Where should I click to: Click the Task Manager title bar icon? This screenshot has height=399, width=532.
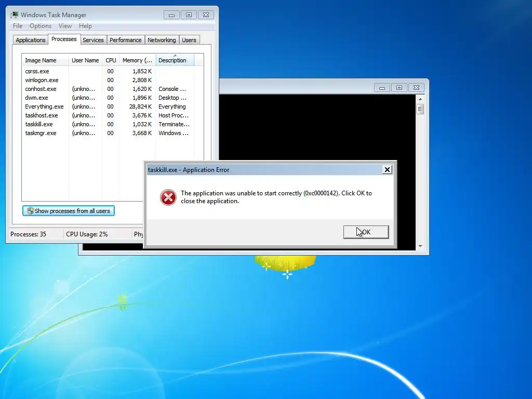coord(15,15)
